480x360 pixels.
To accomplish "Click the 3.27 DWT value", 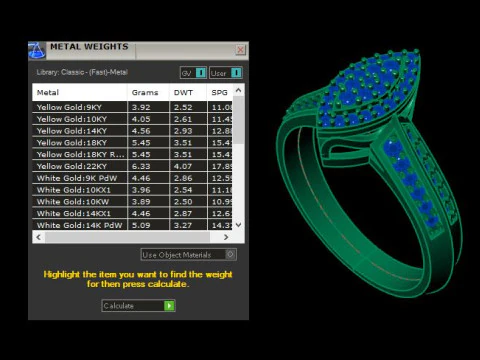I will point(183,225).
